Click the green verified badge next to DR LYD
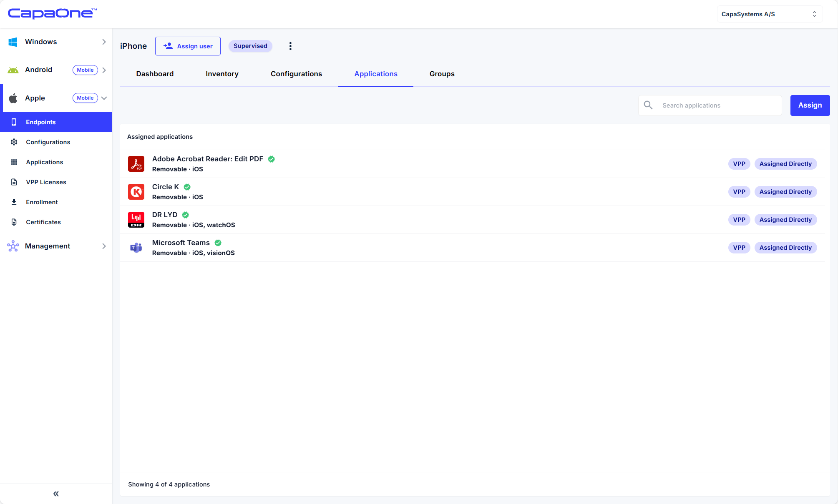This screenshot has width=838, height=504. pyautogui.click(x=186, y=215)
